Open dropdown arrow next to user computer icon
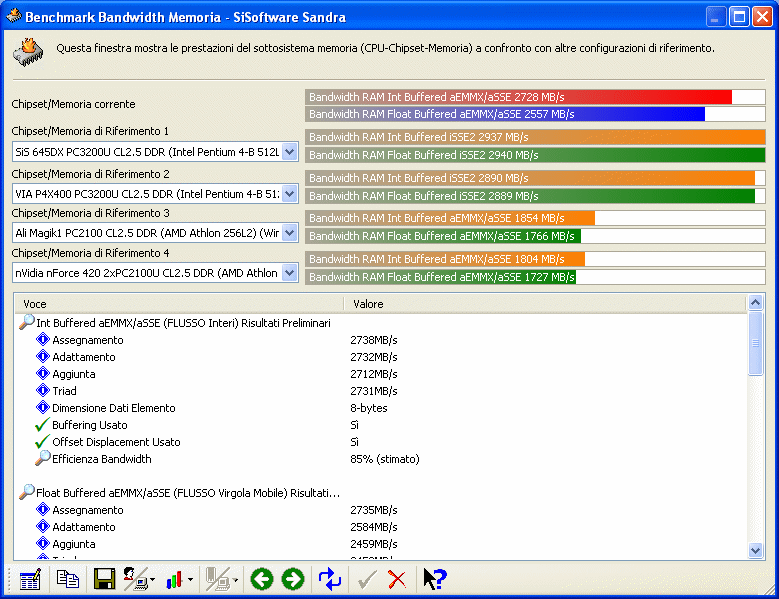The height and width of the screenshot is (599, 779). (x=152, y=580)
